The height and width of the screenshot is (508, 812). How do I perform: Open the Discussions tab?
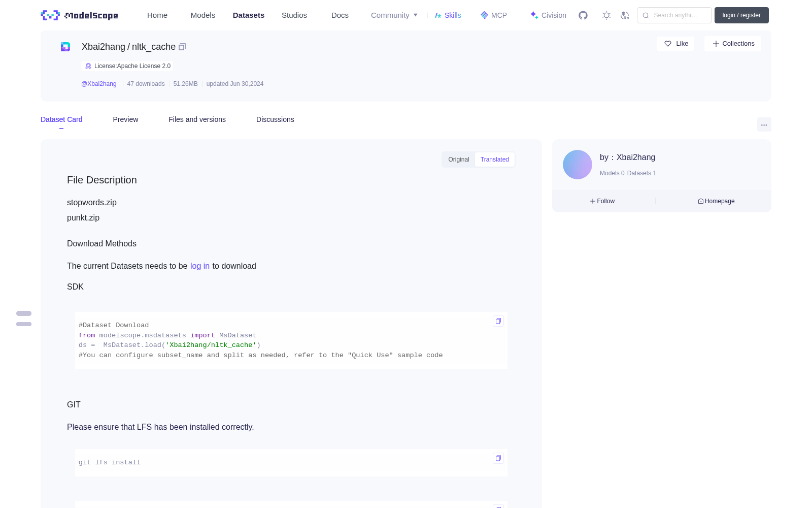pos(275,119)
